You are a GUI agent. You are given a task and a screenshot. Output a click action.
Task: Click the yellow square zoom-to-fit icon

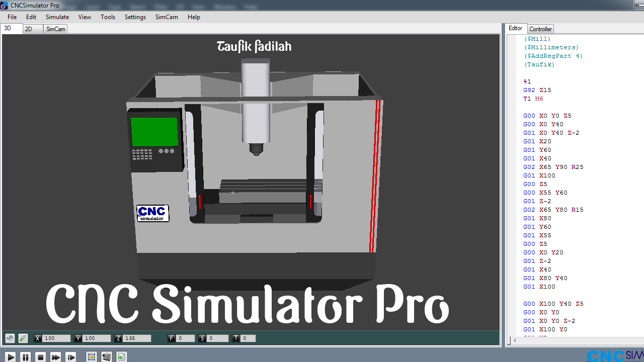click(x=91, y=357)
